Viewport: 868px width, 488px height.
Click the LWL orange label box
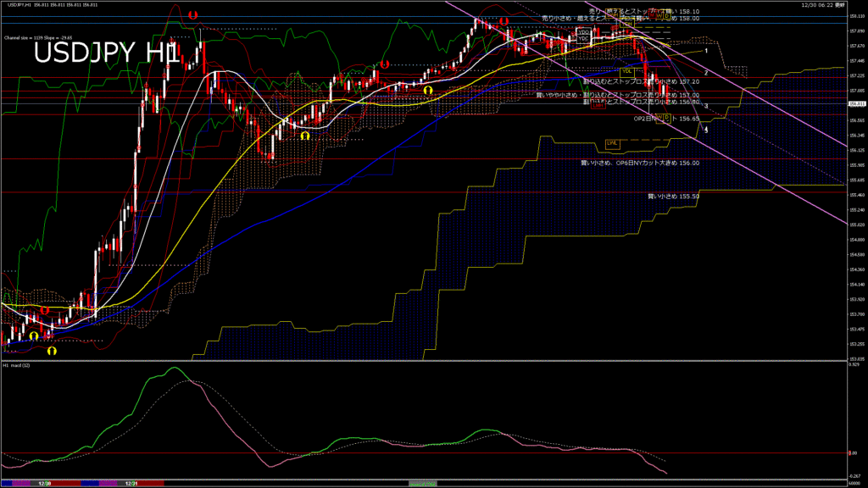click(x=612, y=143)
